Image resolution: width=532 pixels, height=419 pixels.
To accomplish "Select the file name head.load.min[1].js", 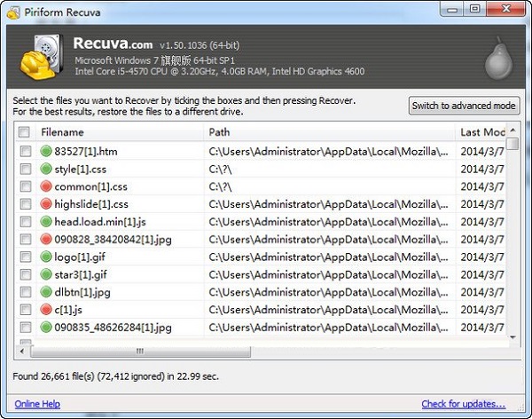I will tap(100, 222).
